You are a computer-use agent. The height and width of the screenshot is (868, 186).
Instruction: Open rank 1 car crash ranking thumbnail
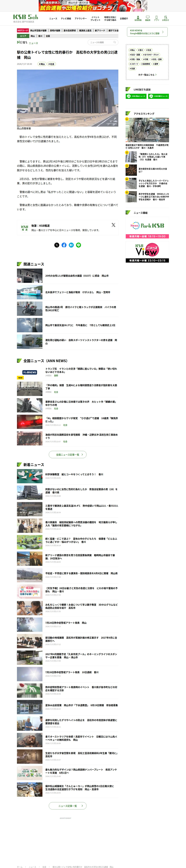[x=147, y=130]
